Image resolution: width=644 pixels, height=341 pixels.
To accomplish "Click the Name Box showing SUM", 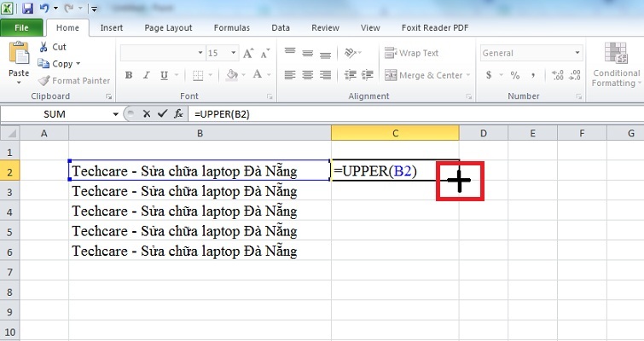I will pos(55,114).
